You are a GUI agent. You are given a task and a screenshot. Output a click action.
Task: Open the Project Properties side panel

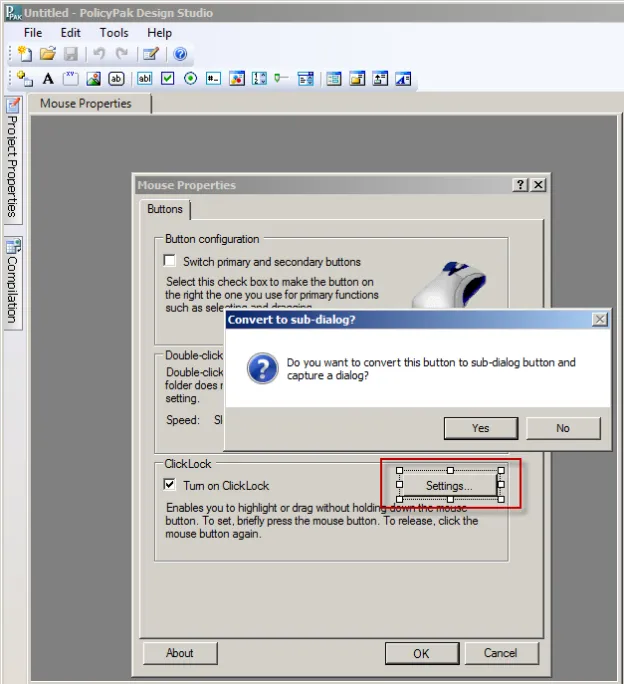pyautogui.click(x=13, y=160)
